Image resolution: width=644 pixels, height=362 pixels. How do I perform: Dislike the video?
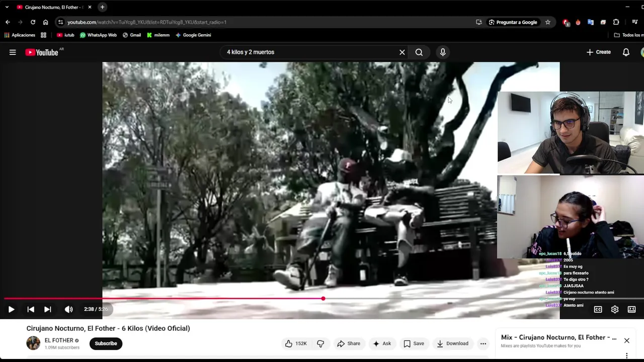point(320,343)
